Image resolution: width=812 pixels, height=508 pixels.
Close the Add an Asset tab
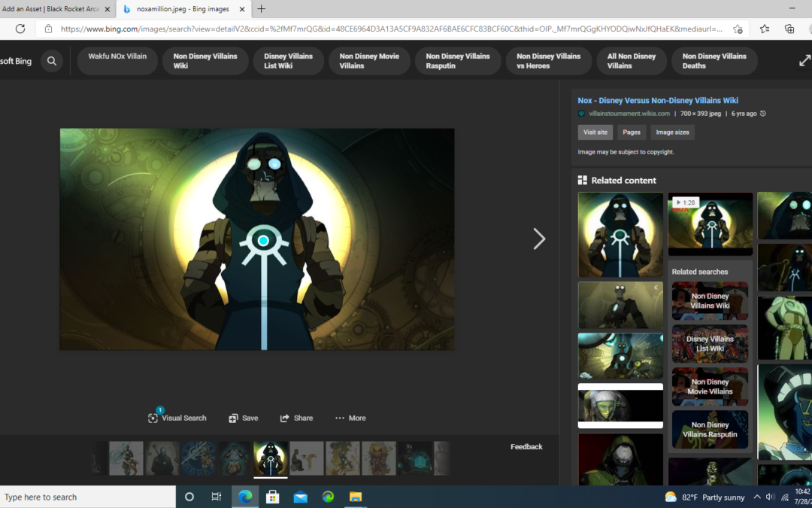[x=108, y=9]
